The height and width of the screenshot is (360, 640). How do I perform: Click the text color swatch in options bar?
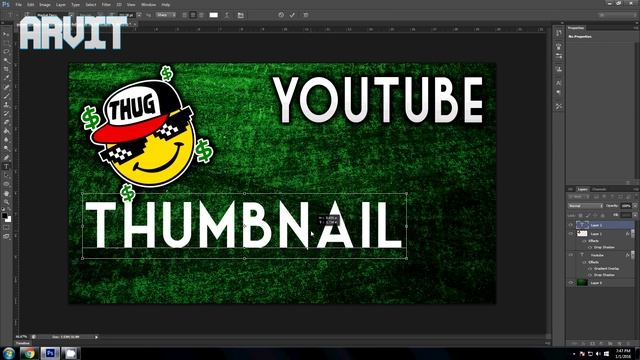click(x=213, y=15)
